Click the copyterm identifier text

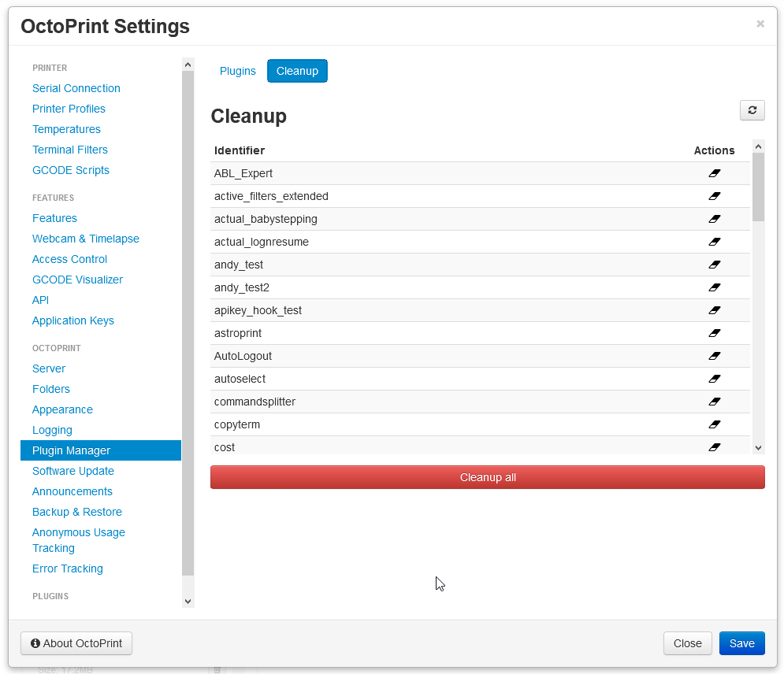(237, 424)
